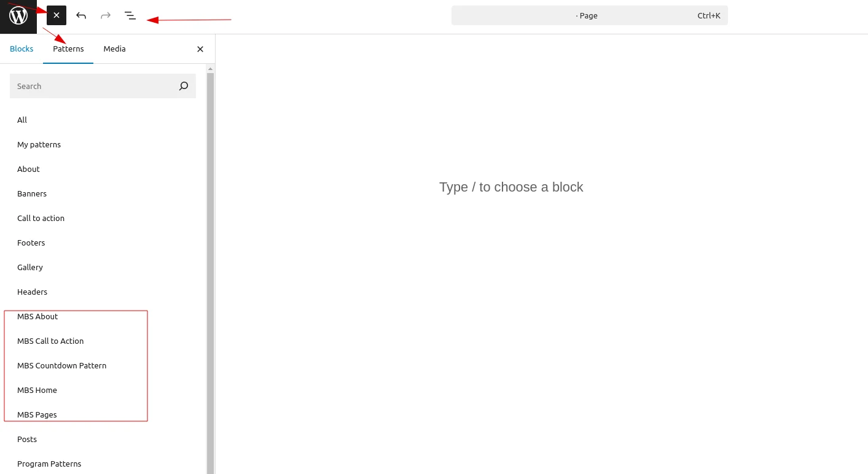This screenshot has height=474, width=868.
Task: Select the All patterns category
Action: point(22,120)
